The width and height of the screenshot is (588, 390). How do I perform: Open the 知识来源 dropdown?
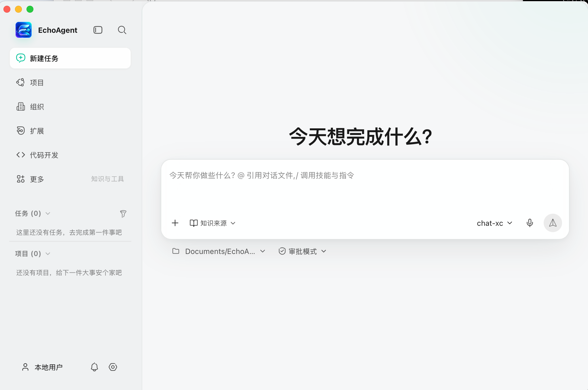[213, 223]
